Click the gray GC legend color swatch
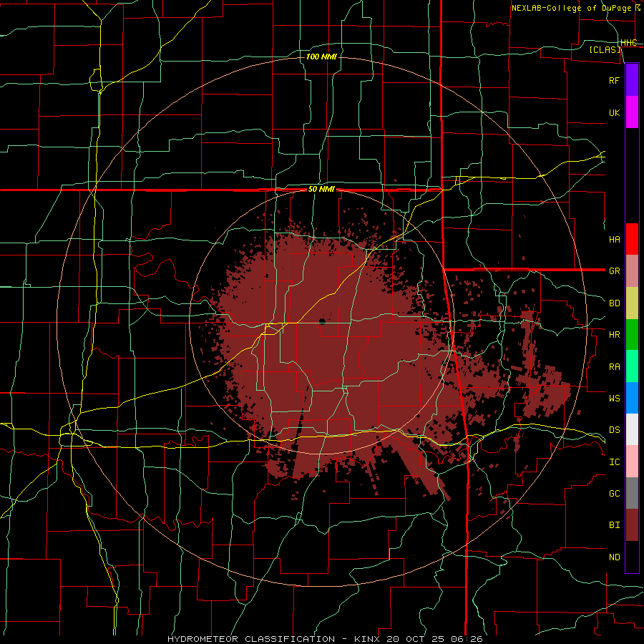Screen dimensions: 644x644 tap(632, 493)
